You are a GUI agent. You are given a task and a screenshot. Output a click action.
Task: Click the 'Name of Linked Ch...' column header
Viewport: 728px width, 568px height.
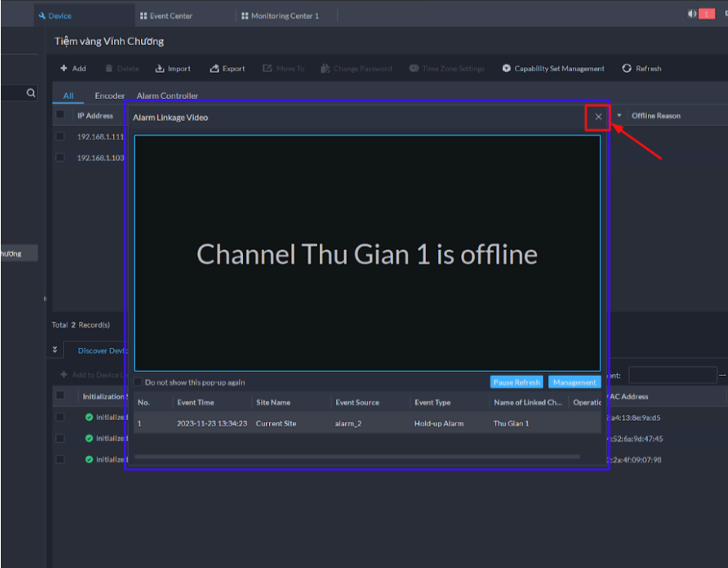(527, 402)
